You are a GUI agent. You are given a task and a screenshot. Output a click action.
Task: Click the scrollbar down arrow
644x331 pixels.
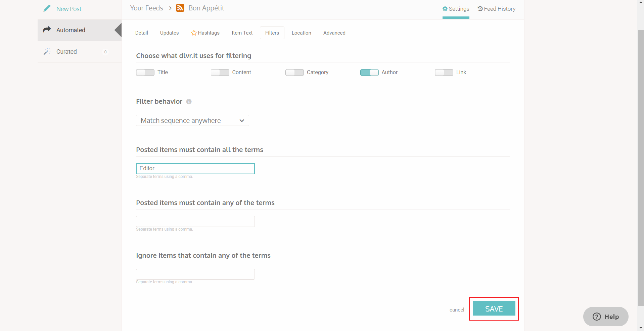pos(641,328)
